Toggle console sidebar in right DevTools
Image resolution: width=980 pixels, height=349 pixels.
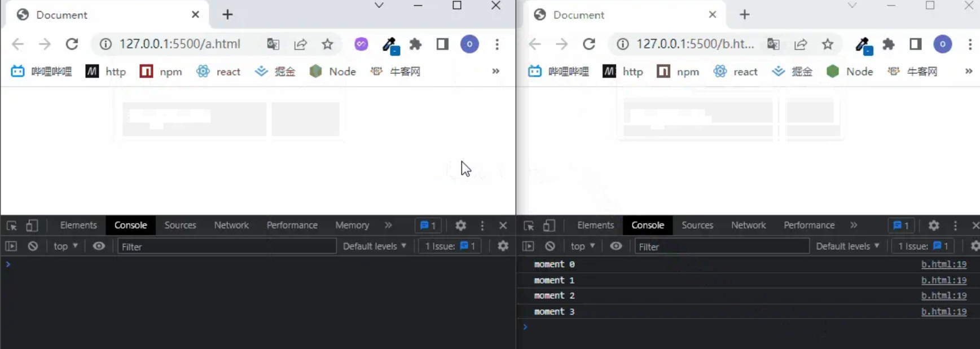coord(528,246)
